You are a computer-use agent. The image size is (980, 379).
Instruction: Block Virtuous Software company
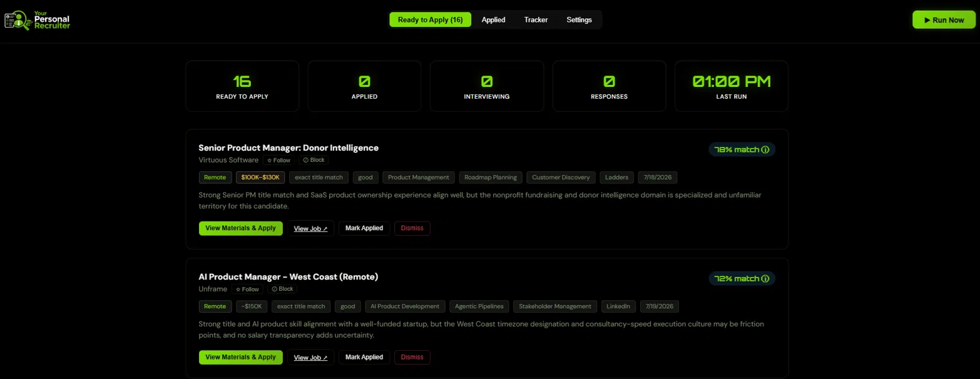click(x=314, y=160)
